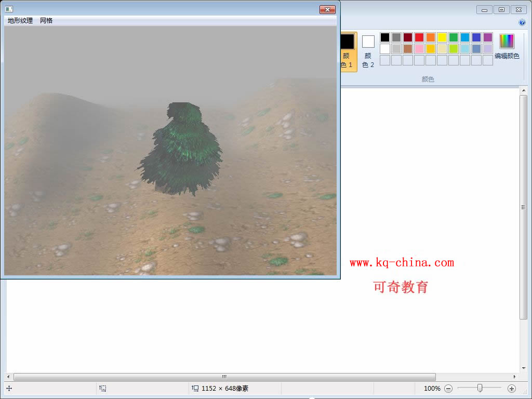The height and width of the screenshot is (399, 532).
Task: Close the terrain render window
Action: pyautogui.click(x=327, y=9)
